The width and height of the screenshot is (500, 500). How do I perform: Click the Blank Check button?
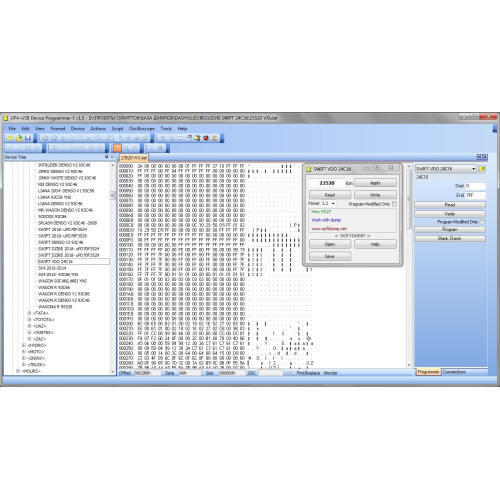pyautogui.click(x=450, y=238)
